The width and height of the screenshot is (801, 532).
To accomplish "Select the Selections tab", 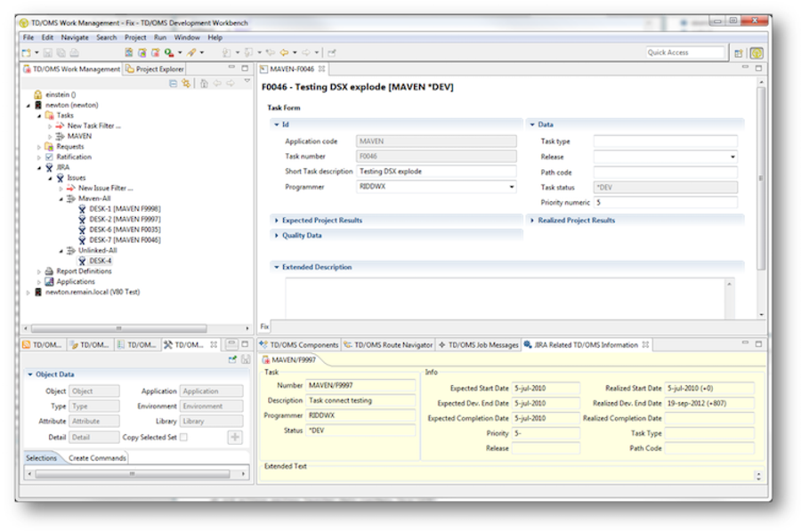I will 41,458.
